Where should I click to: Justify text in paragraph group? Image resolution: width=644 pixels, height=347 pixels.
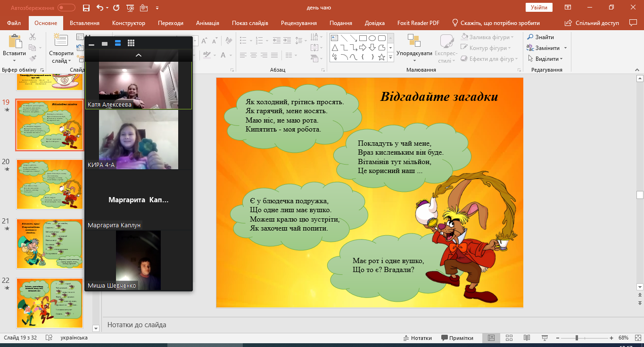pyautogui.click(x=275, y=55)
